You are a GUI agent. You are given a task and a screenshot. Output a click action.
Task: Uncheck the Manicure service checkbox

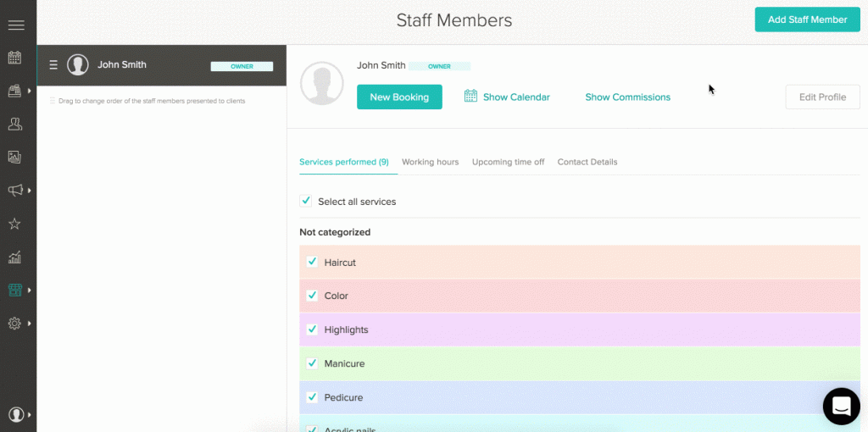[x=312, y=363]
